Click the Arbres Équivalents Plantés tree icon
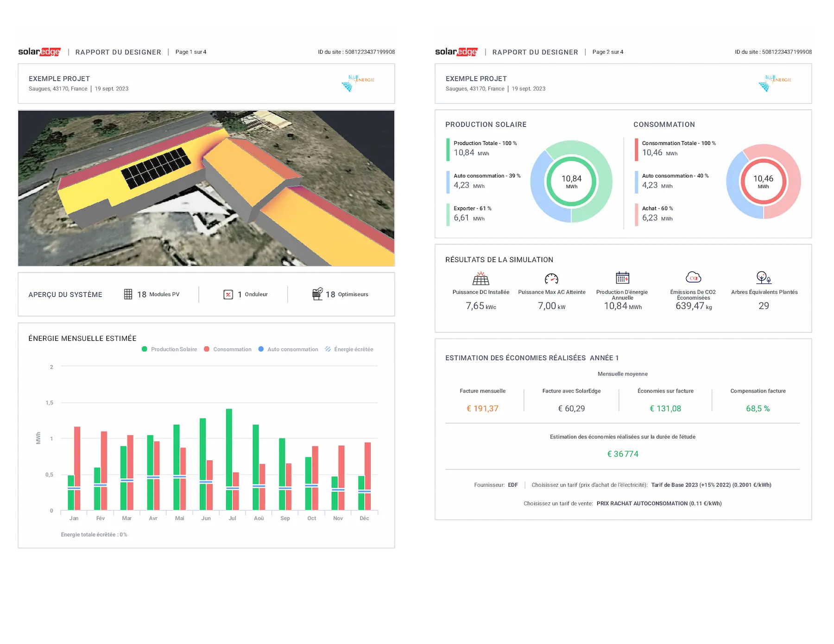Viewport: 834px width, 644px height. 764,278
